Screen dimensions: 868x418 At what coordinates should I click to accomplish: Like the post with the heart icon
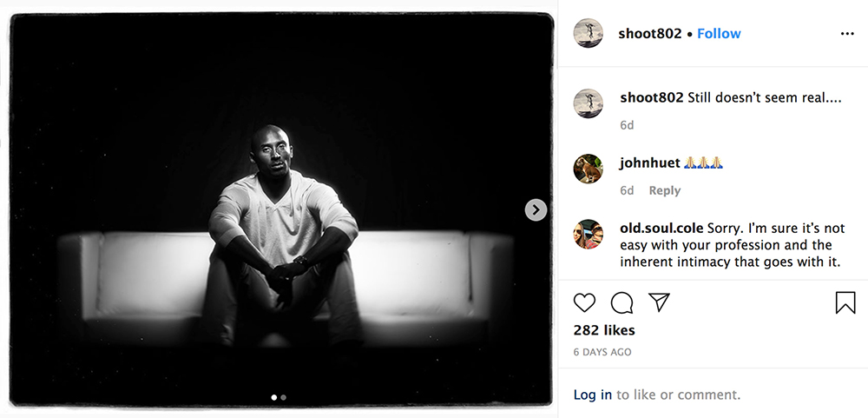[585, 302]
